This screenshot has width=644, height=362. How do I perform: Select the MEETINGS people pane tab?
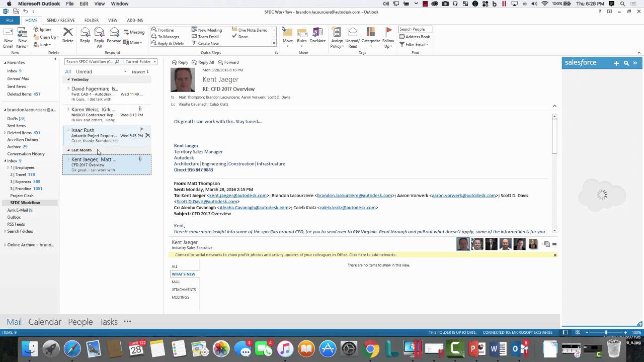(180, 297)
